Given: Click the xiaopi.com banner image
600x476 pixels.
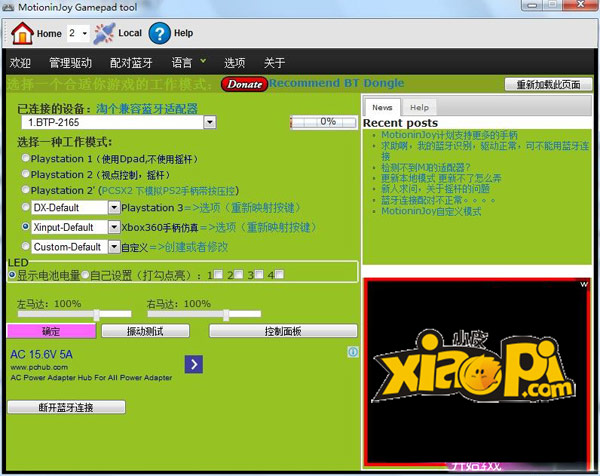Looking at the screenshot, I should [476, 373].
